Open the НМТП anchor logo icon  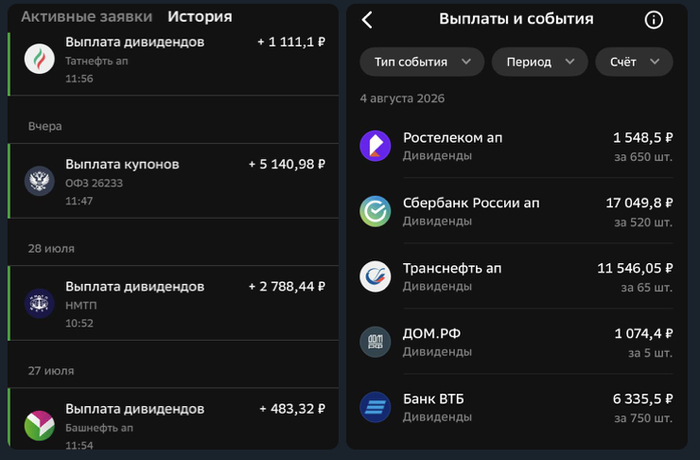(x=39, y=303)
